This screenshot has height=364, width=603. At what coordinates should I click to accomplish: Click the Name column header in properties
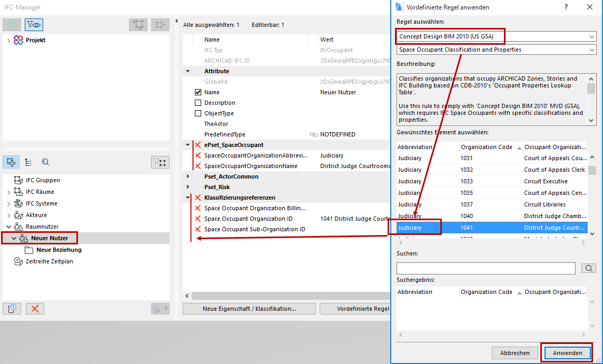pos(212,40)
